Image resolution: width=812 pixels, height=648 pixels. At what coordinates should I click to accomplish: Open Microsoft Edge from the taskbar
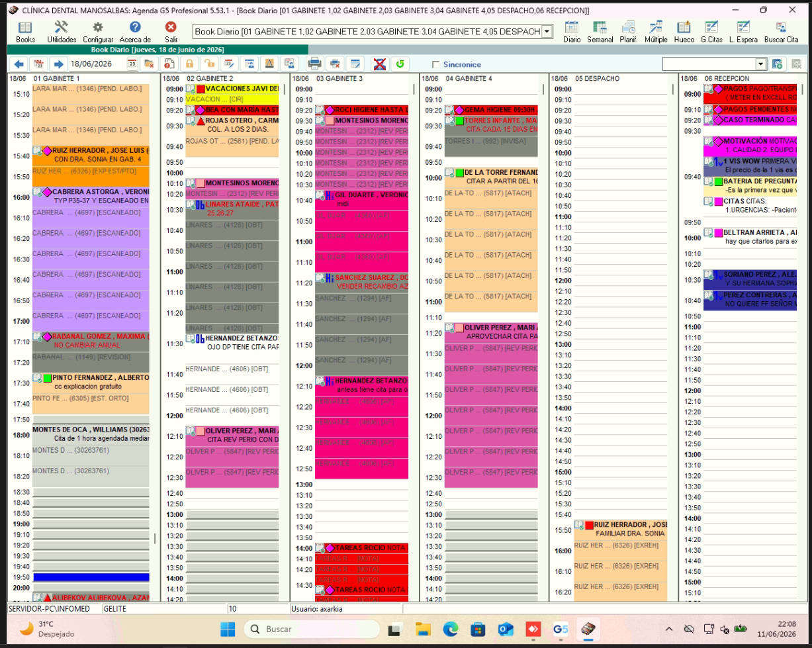tap(451, 629)
